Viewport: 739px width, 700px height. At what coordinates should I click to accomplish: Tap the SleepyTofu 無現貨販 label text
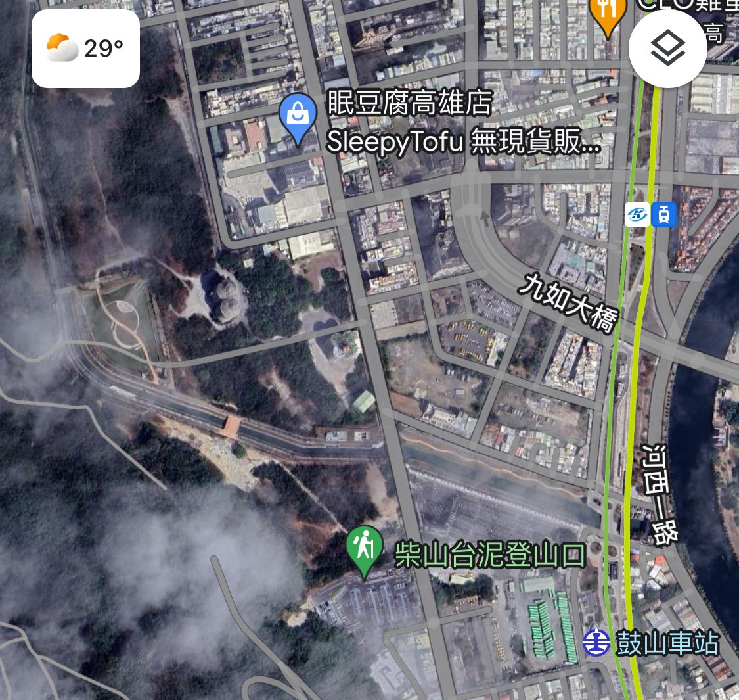pyautogui.click(x=463, y=141)
